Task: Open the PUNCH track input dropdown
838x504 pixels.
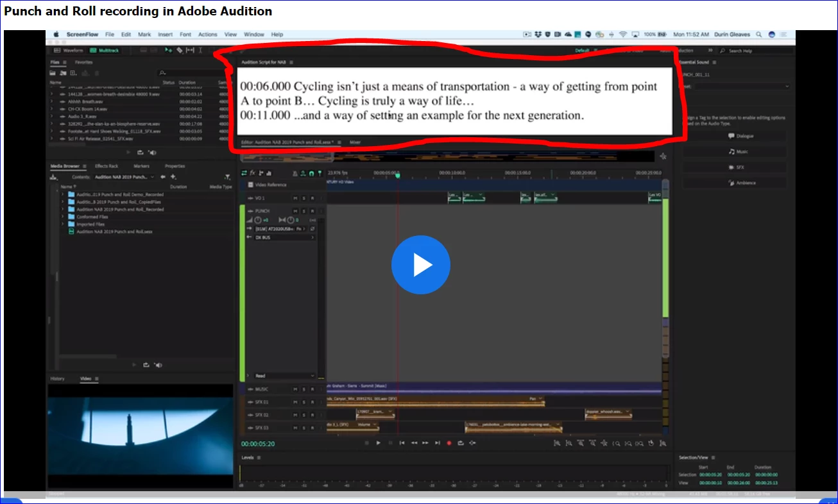Action: 280,229
